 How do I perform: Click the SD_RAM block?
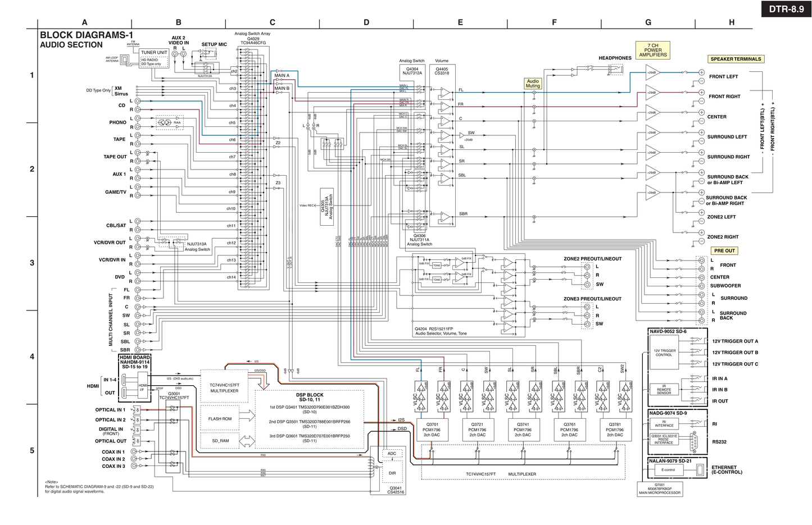(220, 441)
